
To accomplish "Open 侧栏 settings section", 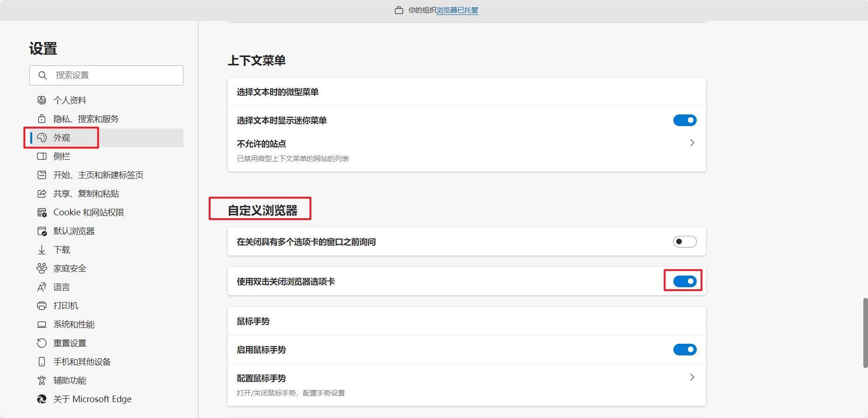I will click(x=106, y=156).
